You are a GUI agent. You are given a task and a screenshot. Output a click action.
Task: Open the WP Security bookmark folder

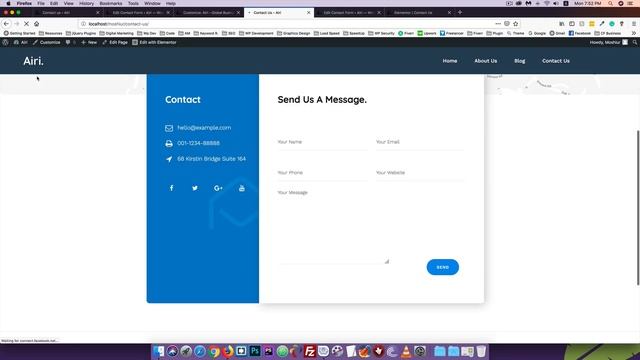click(x=381, y=33)
